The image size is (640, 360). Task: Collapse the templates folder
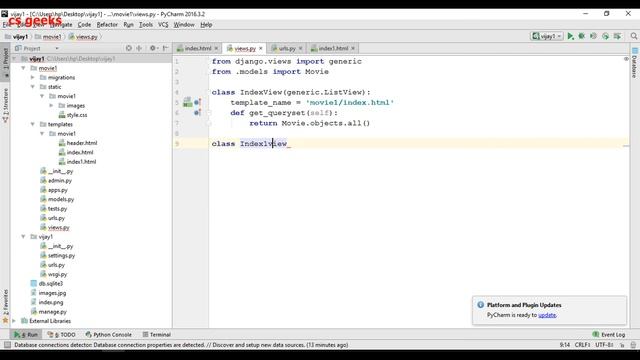(x=33, y=124)
